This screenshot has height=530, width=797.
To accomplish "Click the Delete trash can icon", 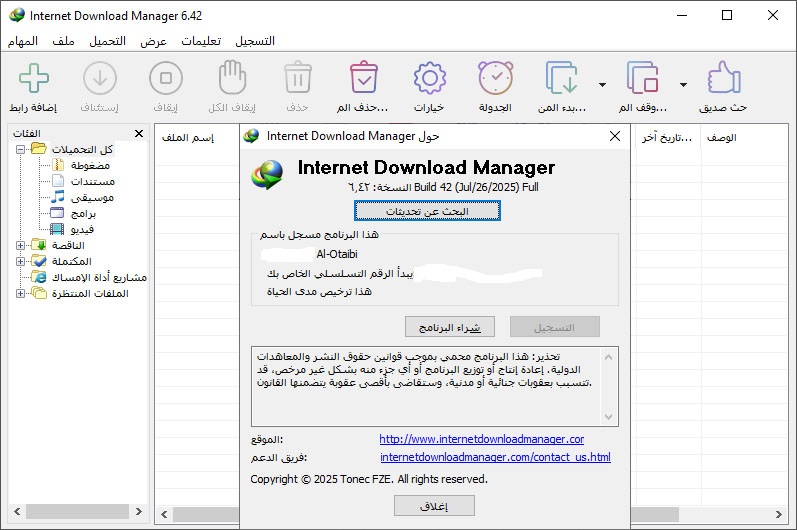I will [298, 77].
